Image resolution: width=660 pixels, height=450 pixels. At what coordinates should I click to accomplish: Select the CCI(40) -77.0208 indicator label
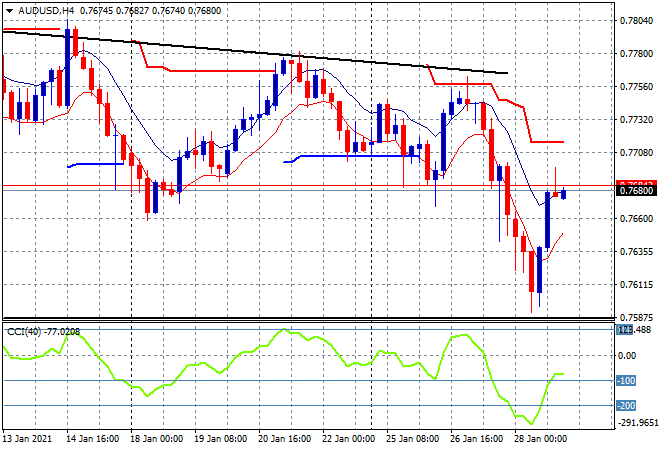tap(43, 332)
